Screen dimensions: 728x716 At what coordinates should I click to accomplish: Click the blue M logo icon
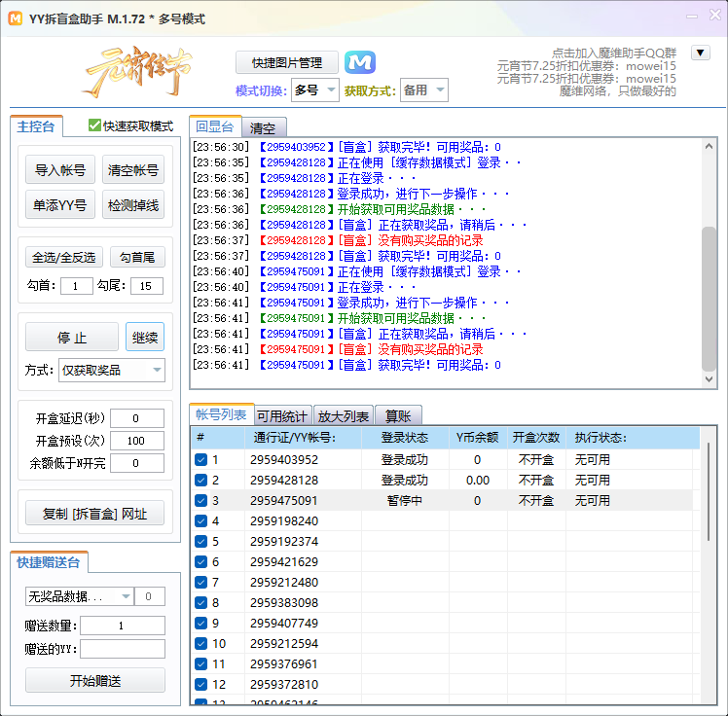coord(360,62)
